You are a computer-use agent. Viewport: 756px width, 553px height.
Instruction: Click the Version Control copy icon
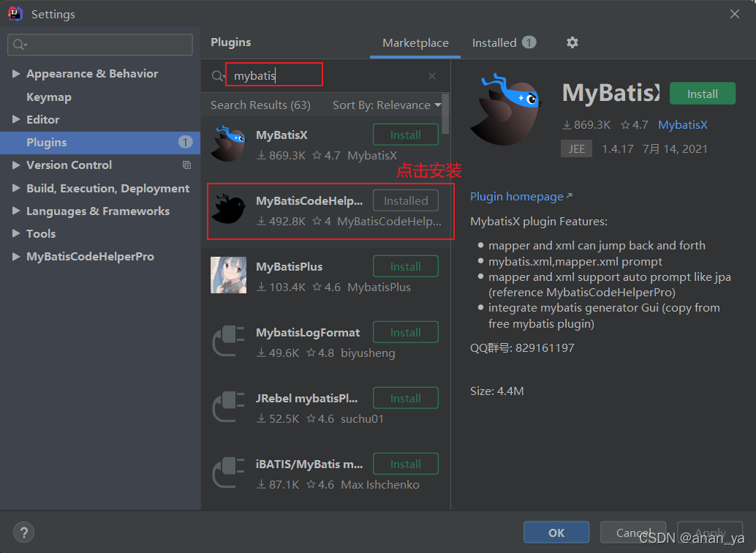(186, 165)
